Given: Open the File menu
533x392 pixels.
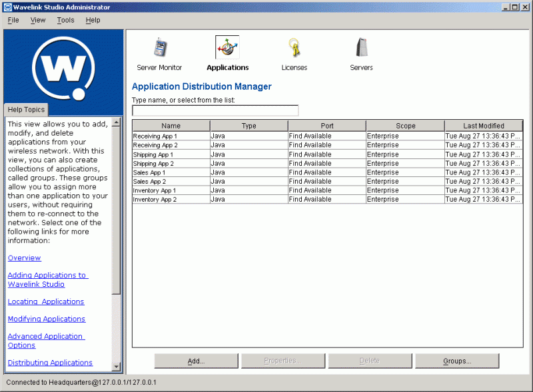Looking at the screenshot, I should tap(13, 20).
